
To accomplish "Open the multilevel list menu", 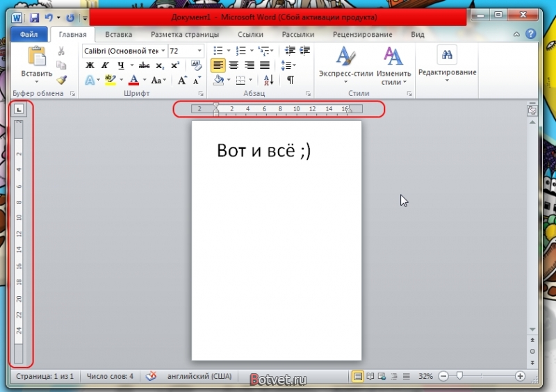I will pyautogui.click(x=265, y=51).
